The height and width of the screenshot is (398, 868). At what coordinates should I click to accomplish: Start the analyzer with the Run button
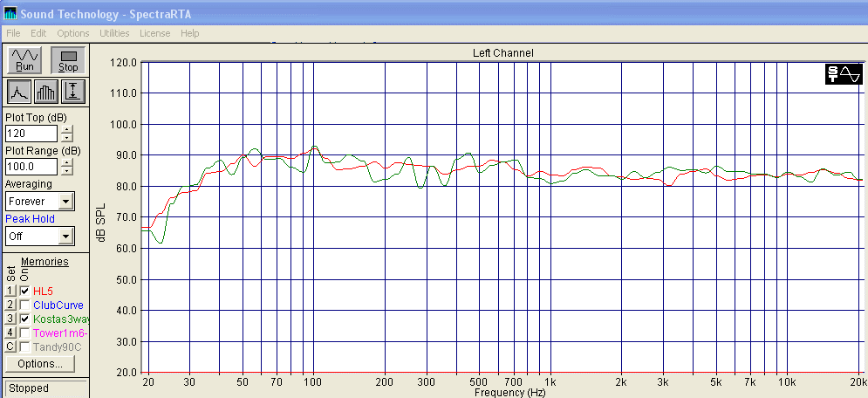pos(24,60)
